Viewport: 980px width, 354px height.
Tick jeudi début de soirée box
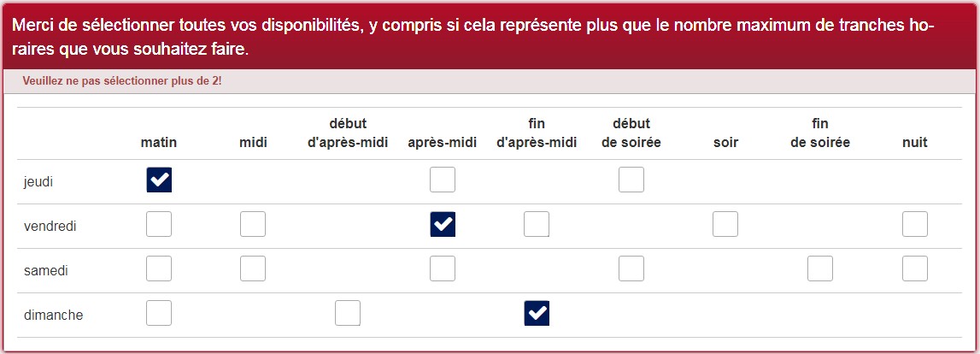pos(631,180)
